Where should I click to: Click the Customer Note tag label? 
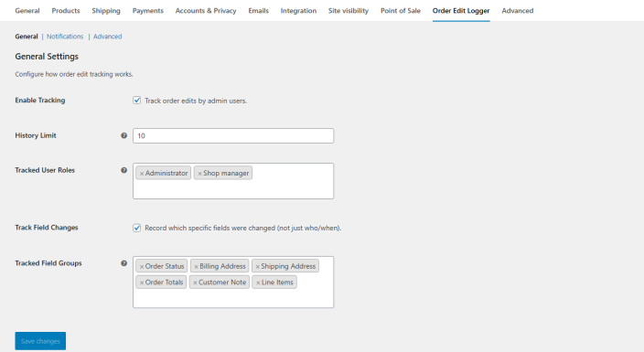(x=222, y=283)
